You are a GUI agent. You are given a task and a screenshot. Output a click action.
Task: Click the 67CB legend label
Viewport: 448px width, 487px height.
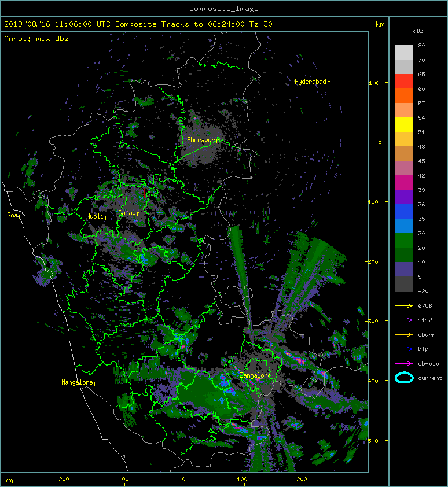[425, 306]
